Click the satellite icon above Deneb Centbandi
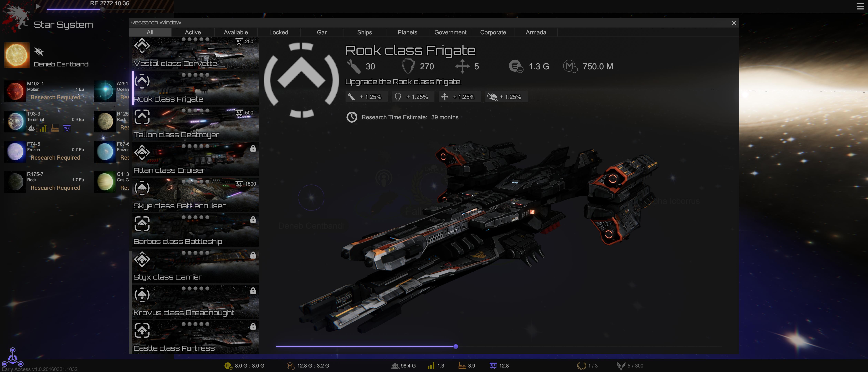 (x=39, y=51)
